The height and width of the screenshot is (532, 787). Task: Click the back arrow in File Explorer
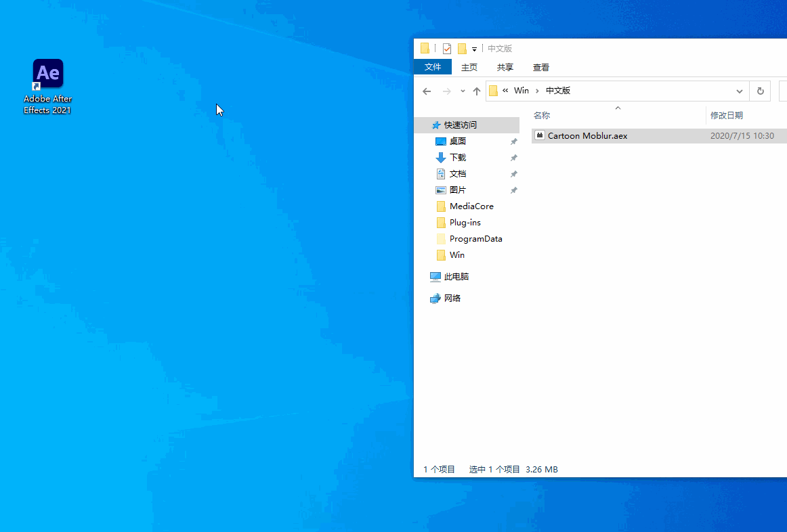[427, 91]
